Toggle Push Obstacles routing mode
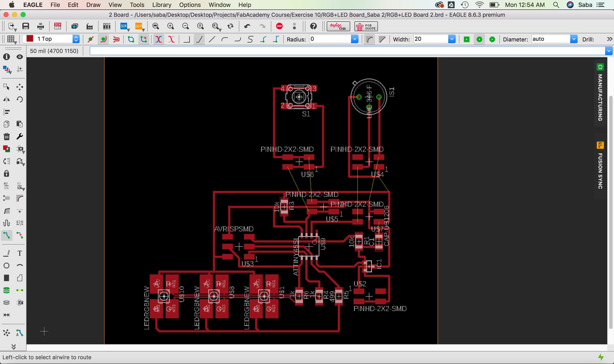 pos(116,39)
